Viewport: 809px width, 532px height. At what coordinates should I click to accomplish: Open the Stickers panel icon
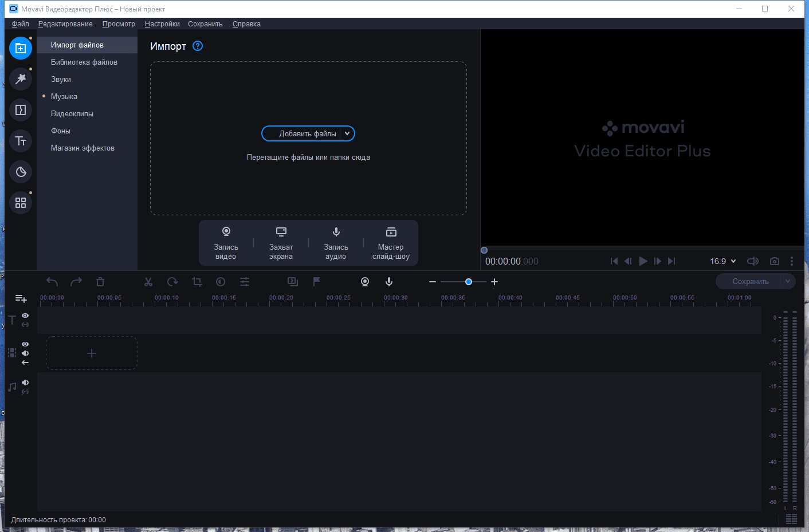[x=21, y=172]
